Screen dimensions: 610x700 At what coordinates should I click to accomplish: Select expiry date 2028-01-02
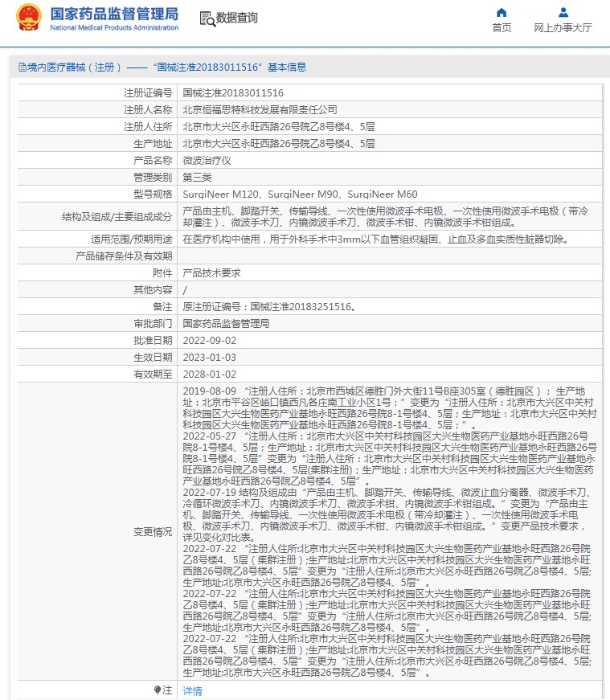pos(210,375)
